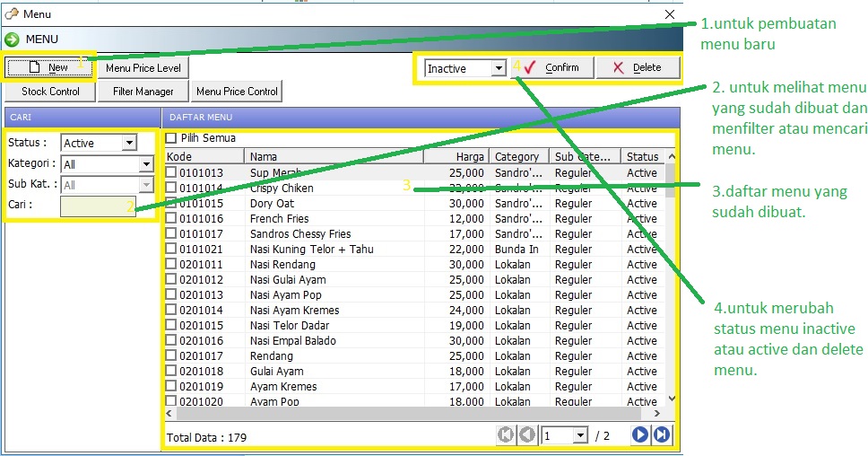The image size is (868, 456).
Task: Click the red X Delete icon
Action: click(617, 67)
